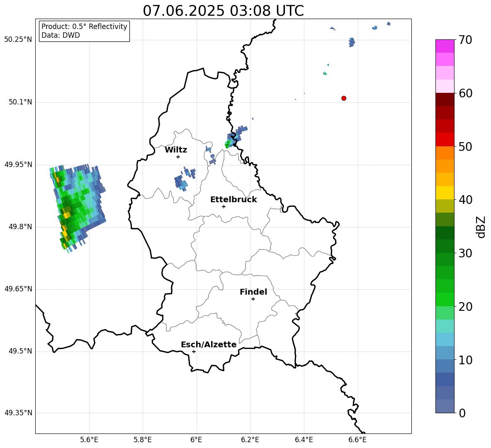
Task: Click the 49.5°N latitude label
Action: 20,351
